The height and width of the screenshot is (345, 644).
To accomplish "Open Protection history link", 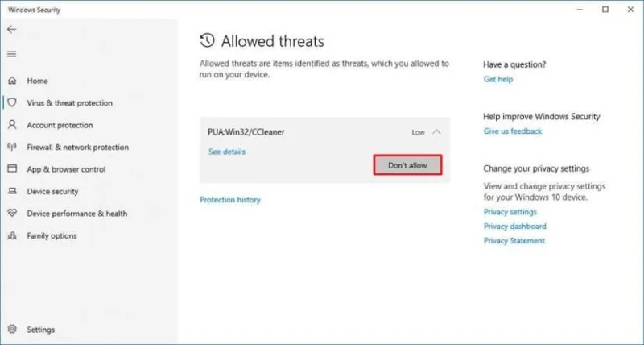I will (230, 200).
